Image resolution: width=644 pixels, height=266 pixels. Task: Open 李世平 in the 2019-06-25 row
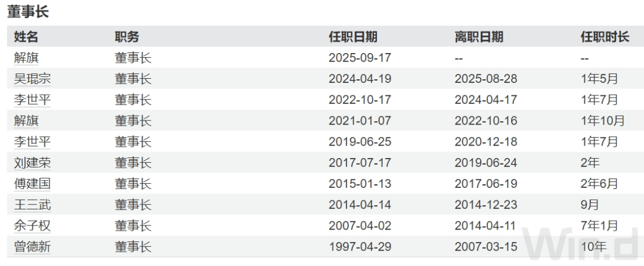pyautogui.click(x=32, y=142)
